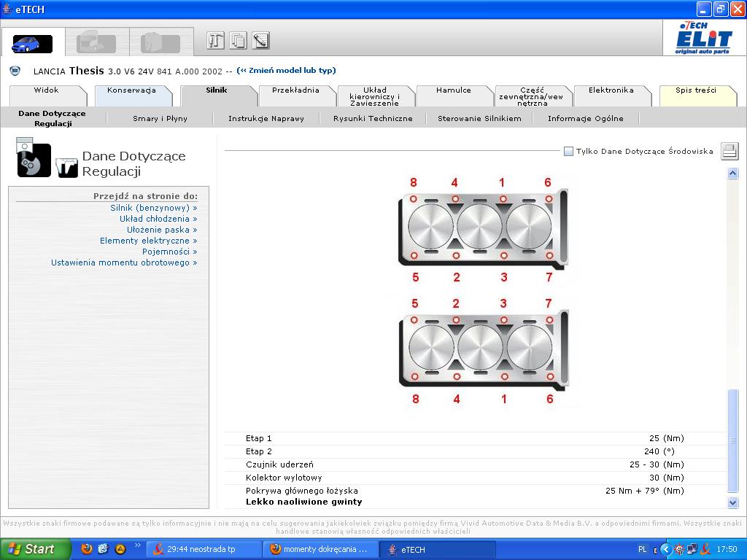Enable Tylko Dane Dotyczące Środowiska checkbox
The width and height of the screenshot is (747, 560).
568,152
